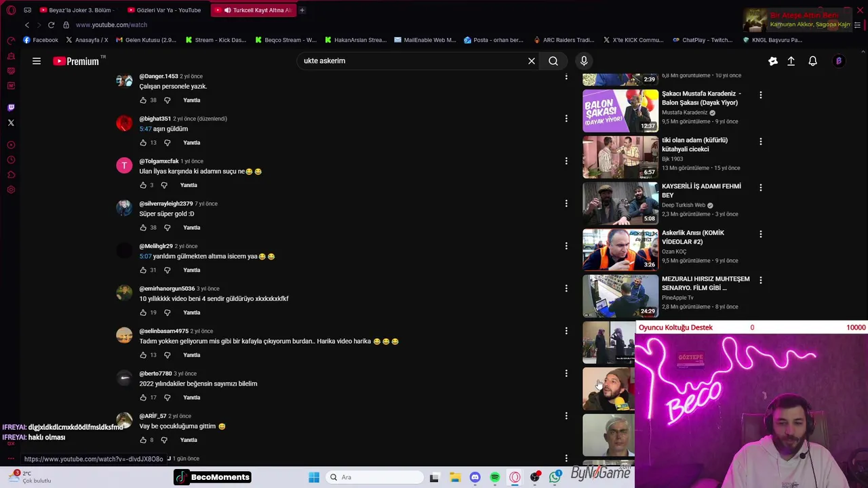Click the upload arrow icon
The height and width of the screenshot is (488, 868).
(x=791, y=61)
